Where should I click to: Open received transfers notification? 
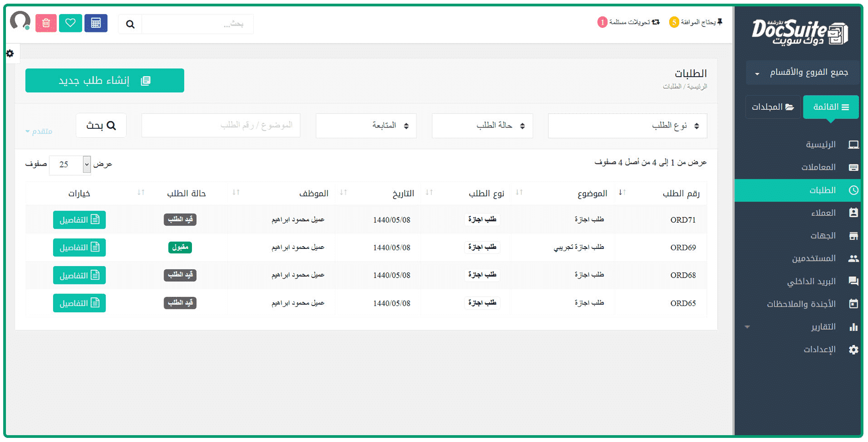click(629, 22)
